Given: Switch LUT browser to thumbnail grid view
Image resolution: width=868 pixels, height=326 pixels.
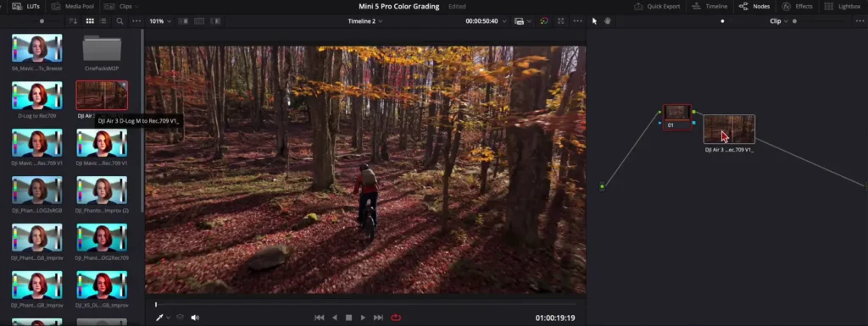Looking at the screenshot, I should coord(90,21).
